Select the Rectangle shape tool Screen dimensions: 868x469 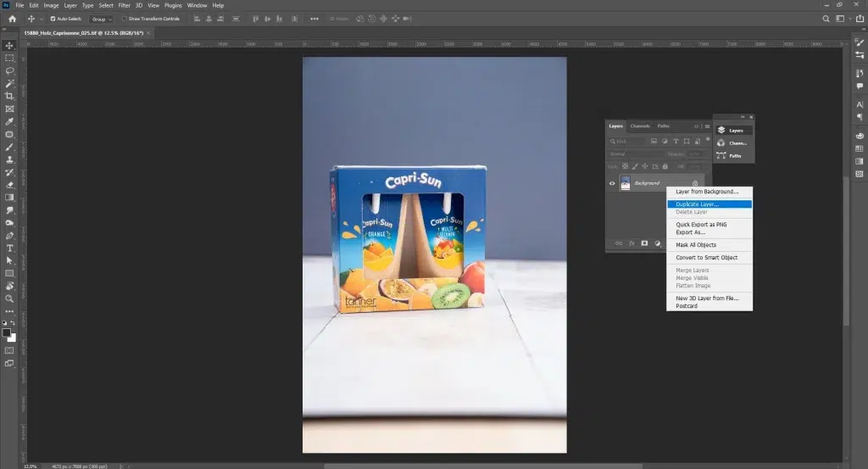pyautogui.click(x=9, y=274)
